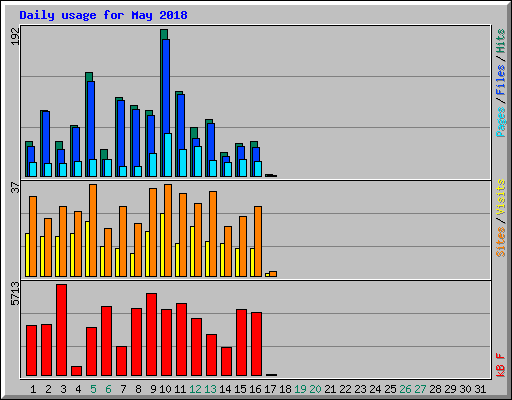The width and height of the screenshot is (512, 400).
Task: Select day 30 on the x-axis
Action: (465, 389)
